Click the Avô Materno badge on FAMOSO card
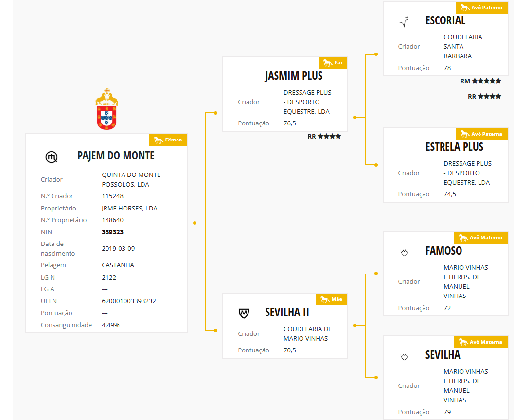 tap(481, 238)
